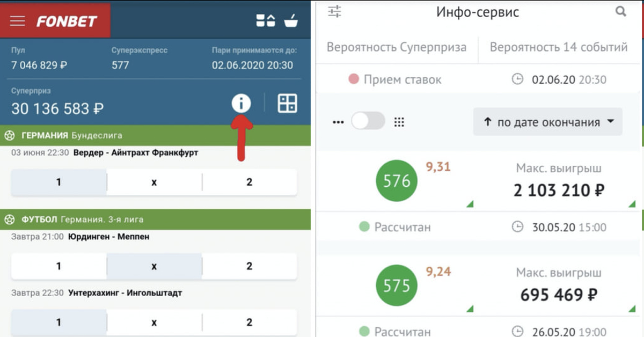Viewport: 644px width, 337px height.
Task: Open search in Инфо-сервис
Action: click(621, 11)
